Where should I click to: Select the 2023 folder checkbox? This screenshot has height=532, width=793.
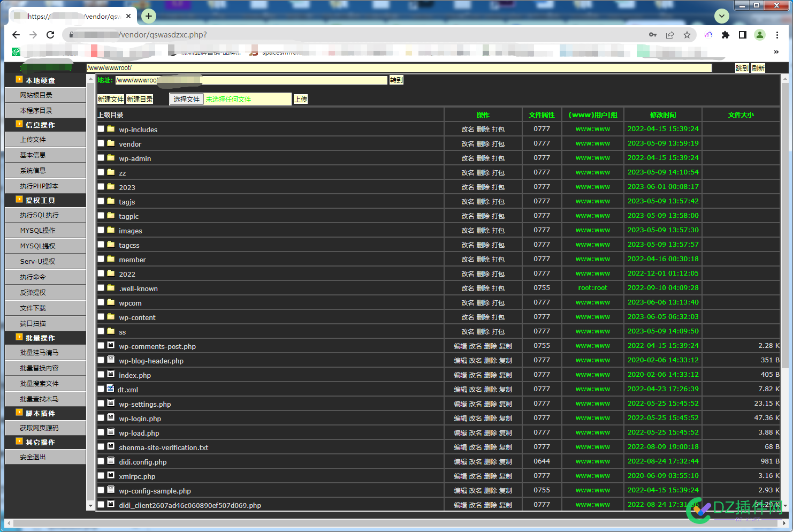click(x=101, y=187)
